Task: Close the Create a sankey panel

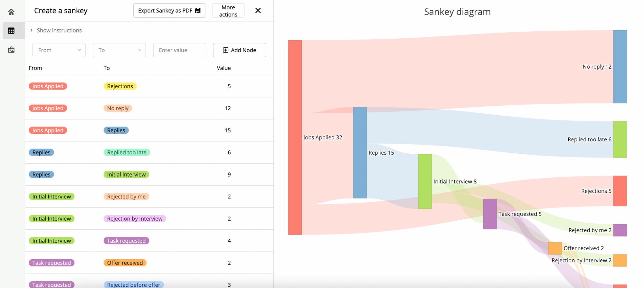Action: click(x=258, y=11)
